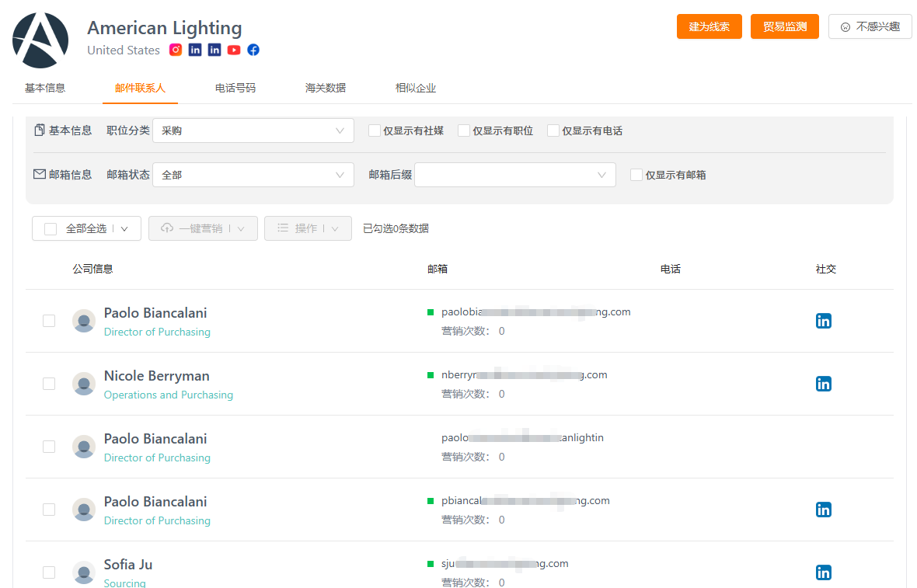
Task: Click the list icon on 操作 button
Action: tap(283, 228)
